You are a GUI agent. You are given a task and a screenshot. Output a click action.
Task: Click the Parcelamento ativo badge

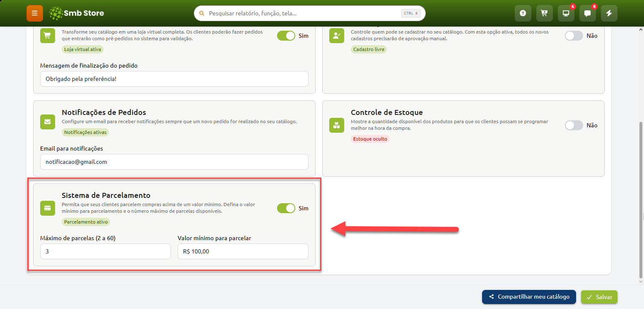(x=86, y=222)
